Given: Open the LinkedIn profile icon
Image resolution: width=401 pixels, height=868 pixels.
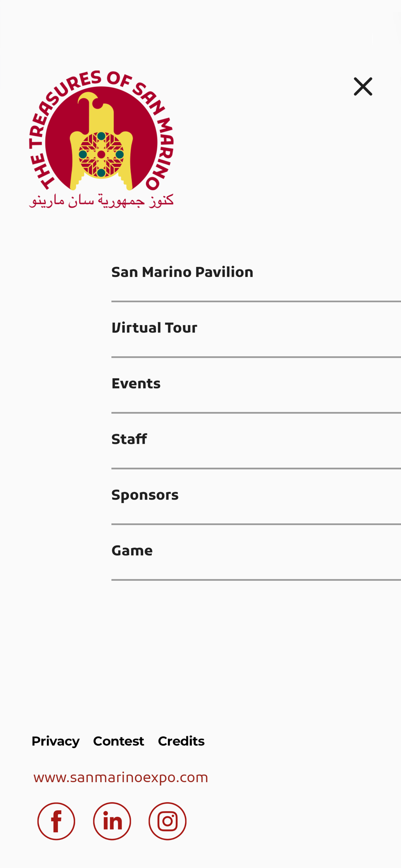Looking at the screenshot, I should (112, 821).
